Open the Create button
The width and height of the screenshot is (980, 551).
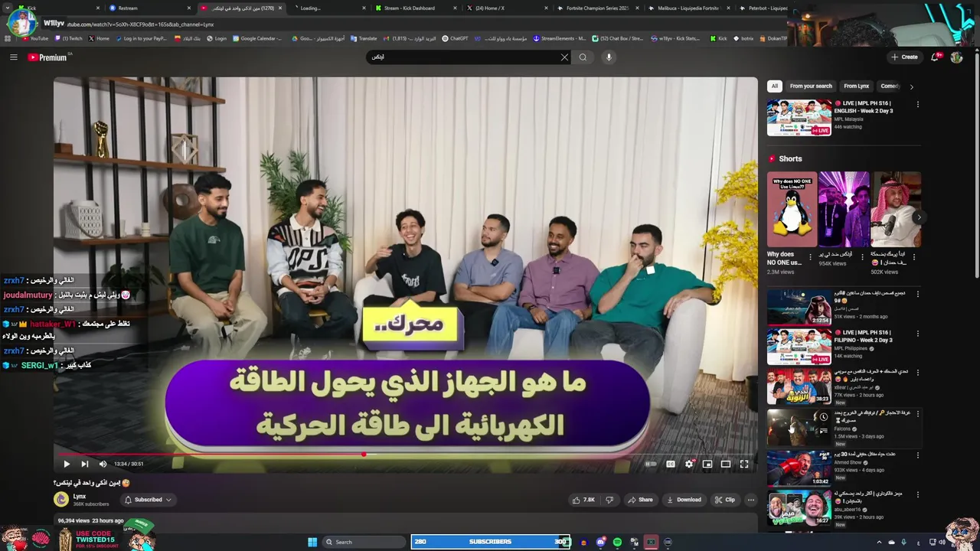(904, 57)
